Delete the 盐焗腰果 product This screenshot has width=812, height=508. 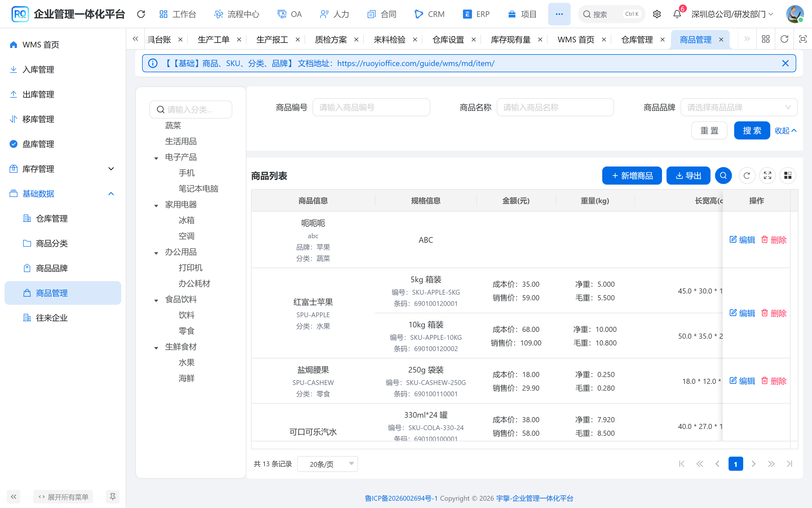[774, 381]
